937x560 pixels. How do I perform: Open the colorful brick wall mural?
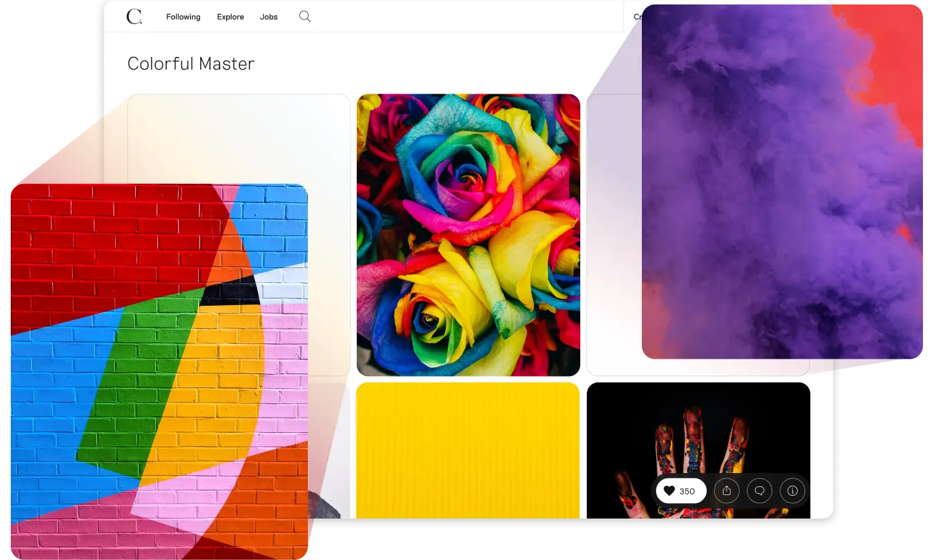point(161,368)
